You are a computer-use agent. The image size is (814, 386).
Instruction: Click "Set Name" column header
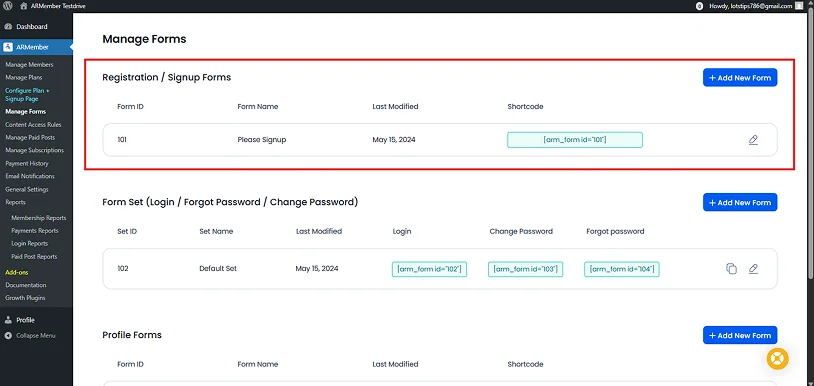(x=216, y=231)
